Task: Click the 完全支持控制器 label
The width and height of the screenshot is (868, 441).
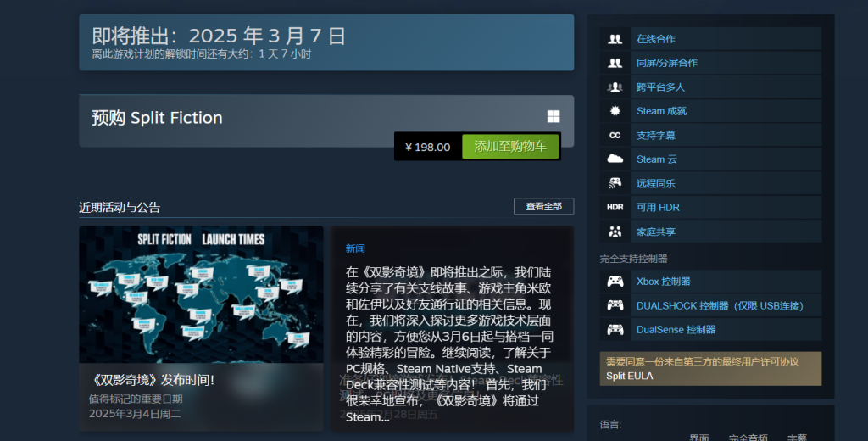Action: tap(633, 259)
